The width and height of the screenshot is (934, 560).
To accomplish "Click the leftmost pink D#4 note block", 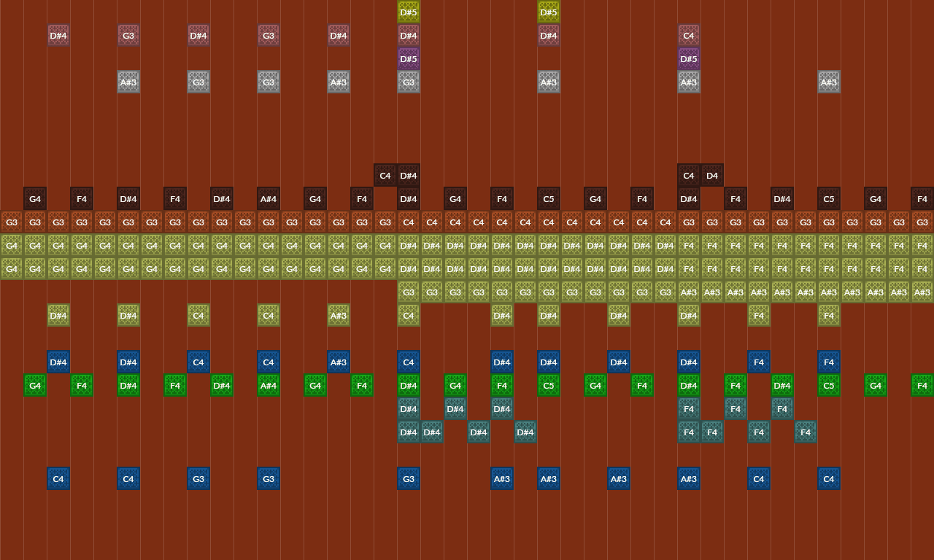I will pos(58,35).
